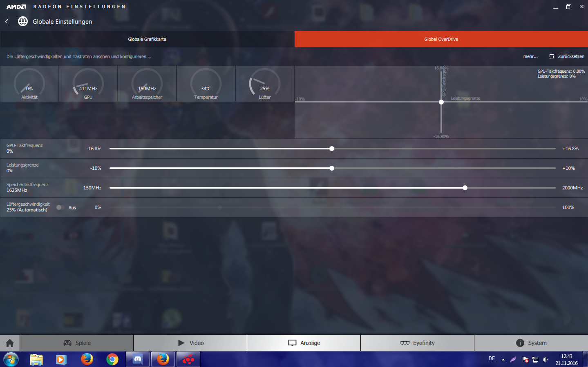The image size is (588, 367).
Task: Open File Explorer from taskbar
Action: click(36, 359)
